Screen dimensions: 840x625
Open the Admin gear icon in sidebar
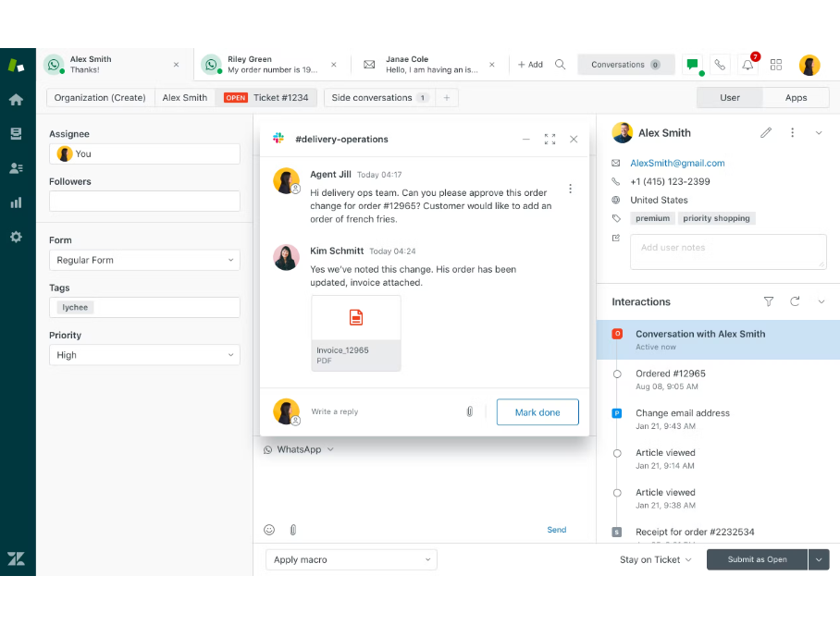coord(16,237)
